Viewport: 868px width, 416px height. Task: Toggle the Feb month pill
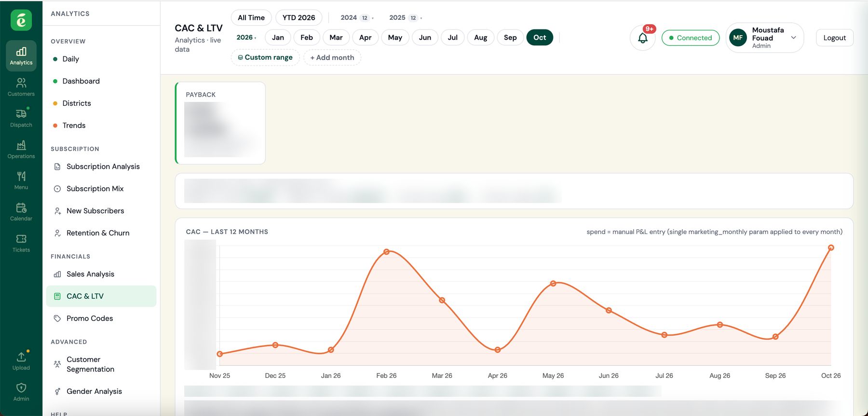click(307, 38)
